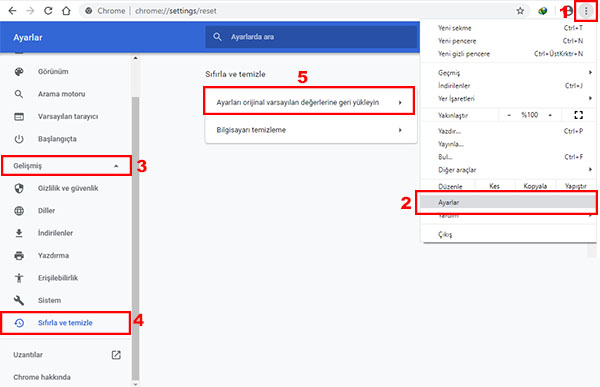Click the Varsayılan tarayıcı window icon
The height and width of the screenshot is (387, 600).
pyautogui.click(x=19, y=116)
